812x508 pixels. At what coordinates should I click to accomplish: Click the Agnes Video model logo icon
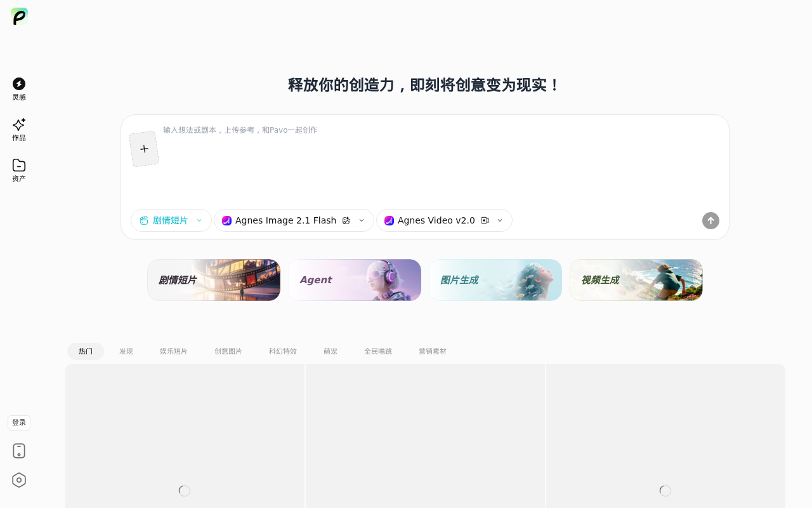pyautogui.click(x=389, y=220)
